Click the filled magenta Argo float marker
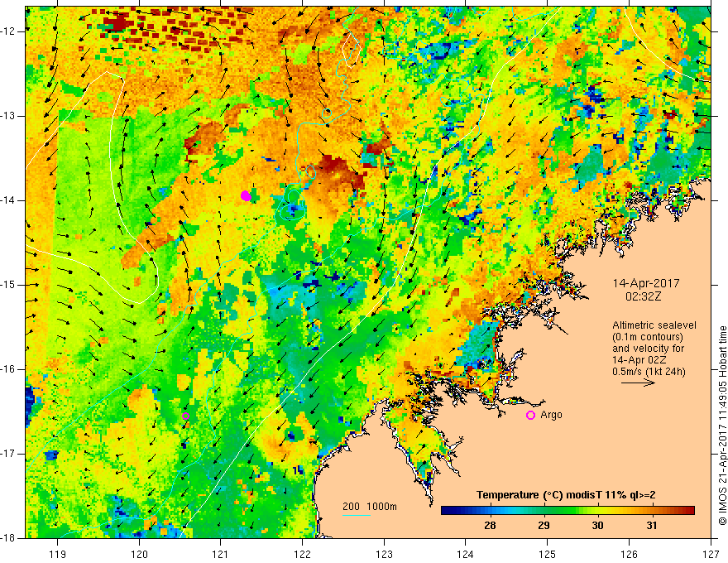Screen dimensions: 728x563 point(246,196)
